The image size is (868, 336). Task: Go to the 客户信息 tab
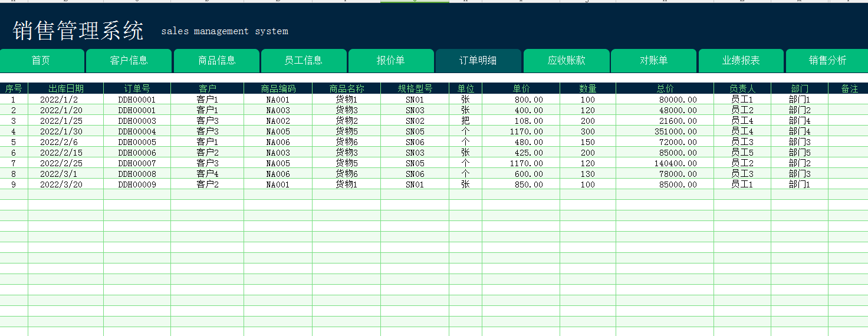129,61
